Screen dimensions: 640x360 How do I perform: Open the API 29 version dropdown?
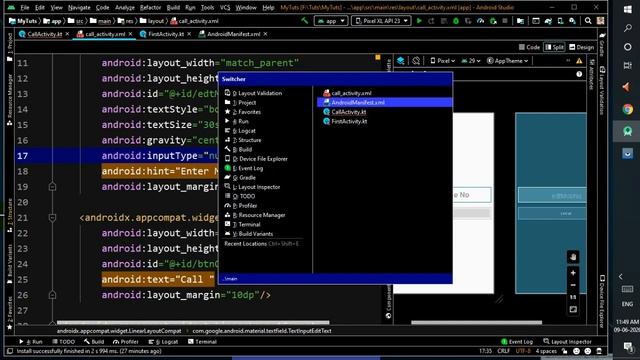pos(471,61)
